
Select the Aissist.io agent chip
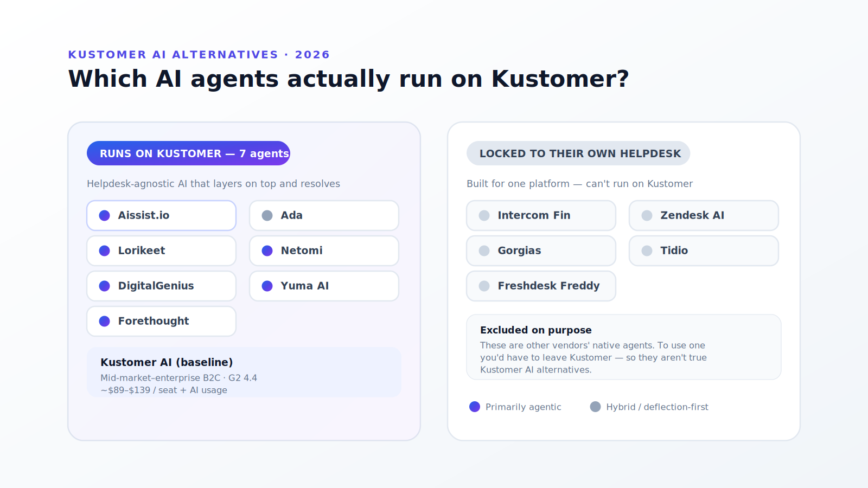click(162, 216)
